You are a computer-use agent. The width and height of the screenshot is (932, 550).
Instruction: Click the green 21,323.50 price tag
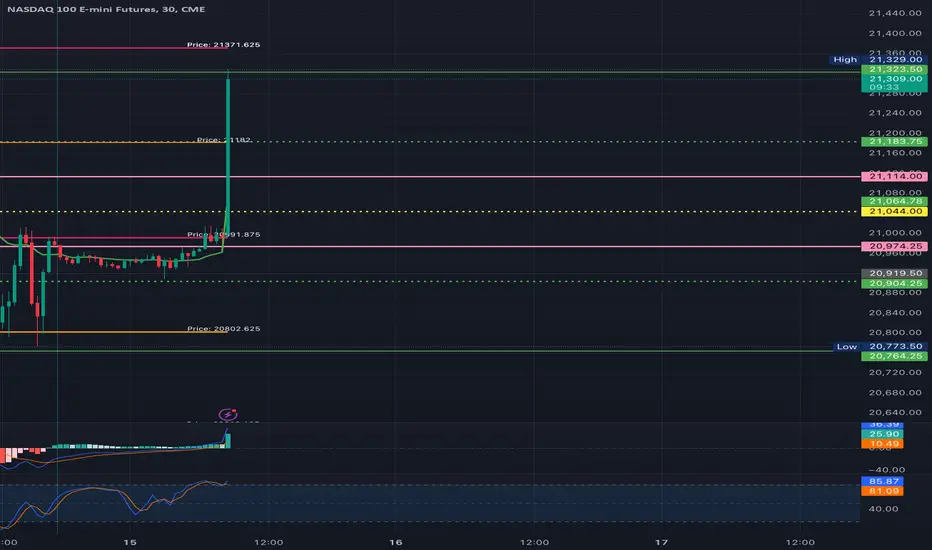[x=894, y=70]
